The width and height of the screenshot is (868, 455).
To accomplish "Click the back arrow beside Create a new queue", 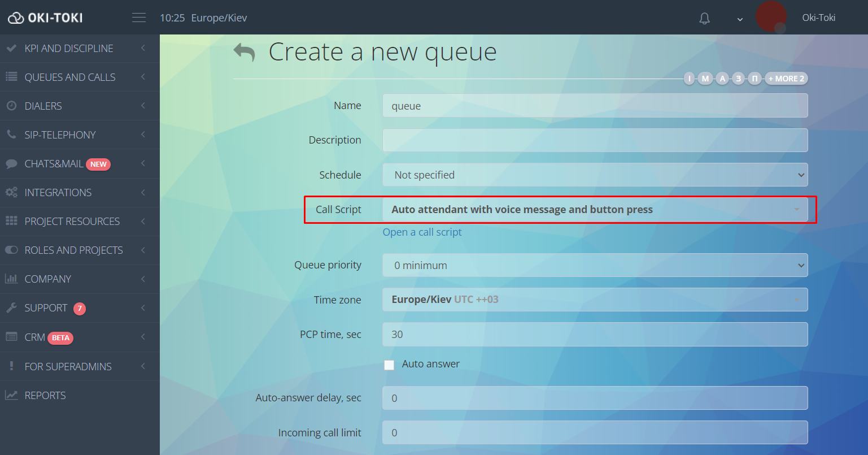I will pos(245,52).
